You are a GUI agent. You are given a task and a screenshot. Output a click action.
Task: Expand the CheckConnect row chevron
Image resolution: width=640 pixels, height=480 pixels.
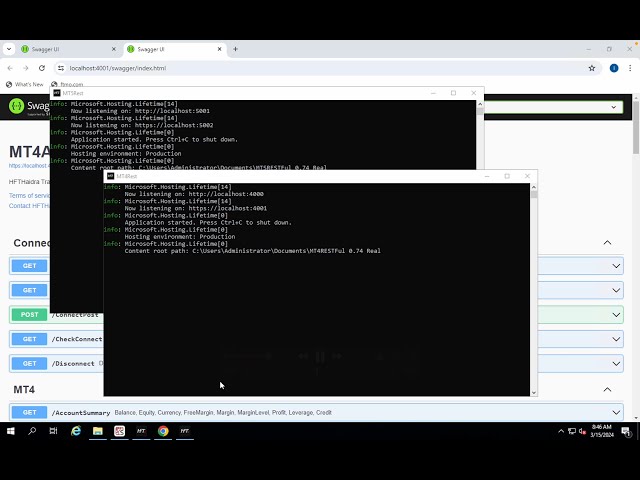[x=616, y=339]
